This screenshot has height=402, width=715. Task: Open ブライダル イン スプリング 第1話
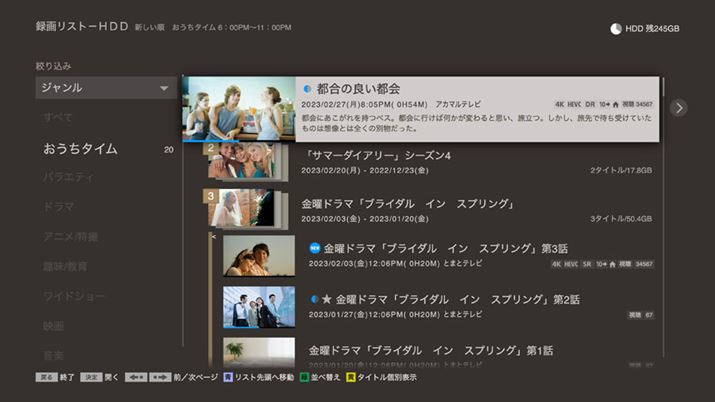431,350
